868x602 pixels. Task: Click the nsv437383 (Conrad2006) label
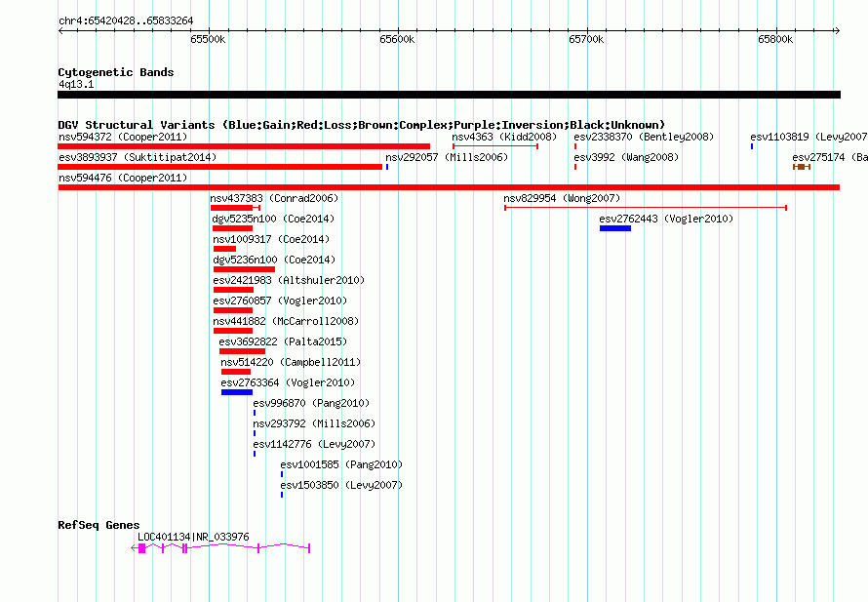274,198
